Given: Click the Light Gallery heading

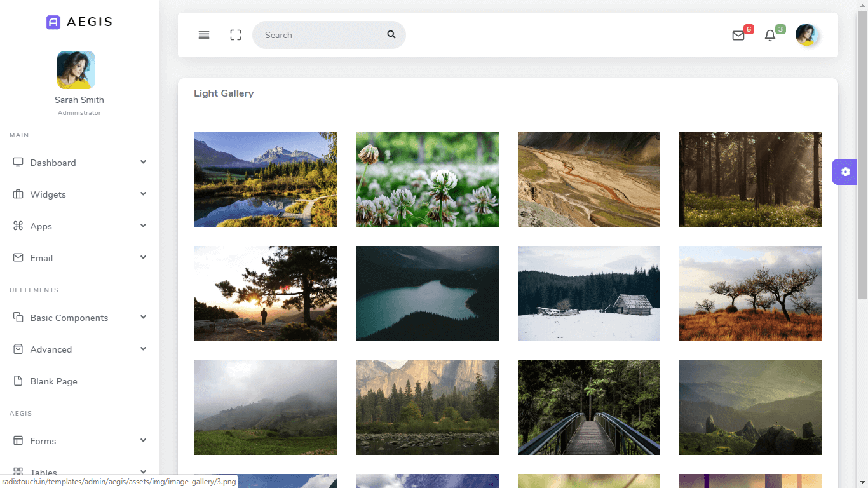Looking at the screenshot, I should point(224,93).
